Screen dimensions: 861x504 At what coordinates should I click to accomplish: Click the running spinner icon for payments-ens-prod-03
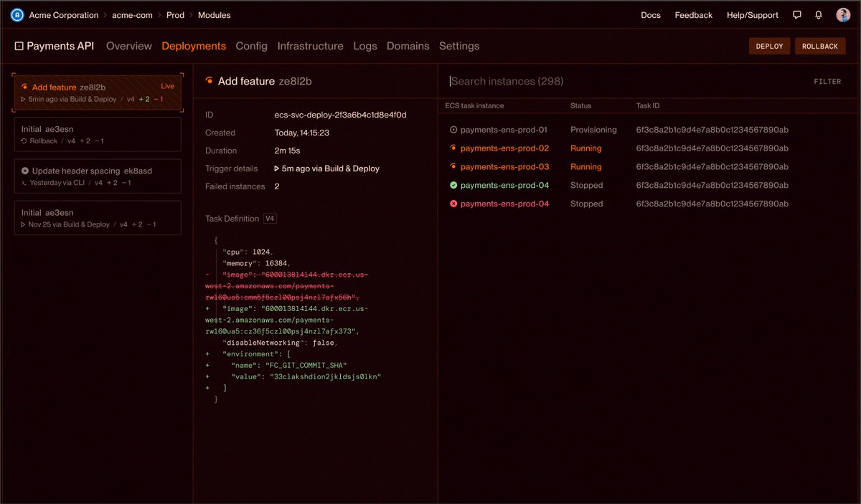(453, 166)
